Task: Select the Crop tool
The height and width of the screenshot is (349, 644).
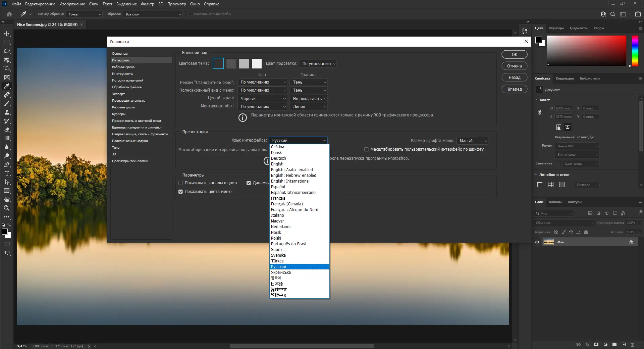Action: [7, 68]
